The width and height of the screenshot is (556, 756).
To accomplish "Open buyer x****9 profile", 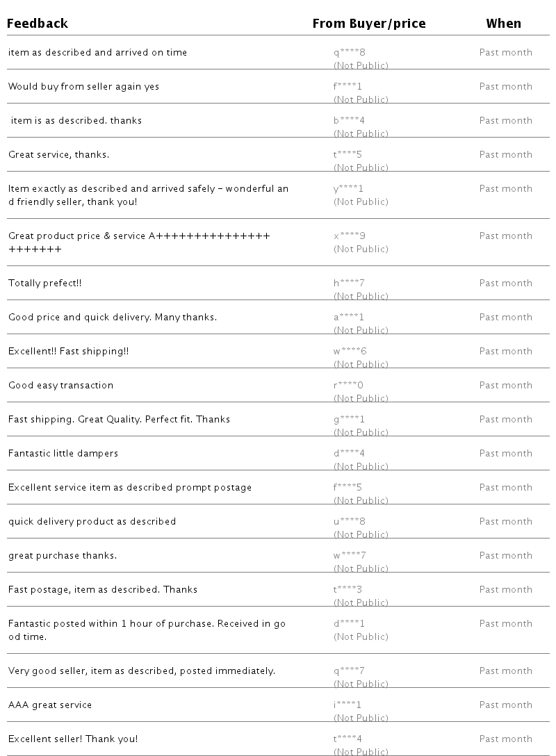I will (x=349, y=236).
